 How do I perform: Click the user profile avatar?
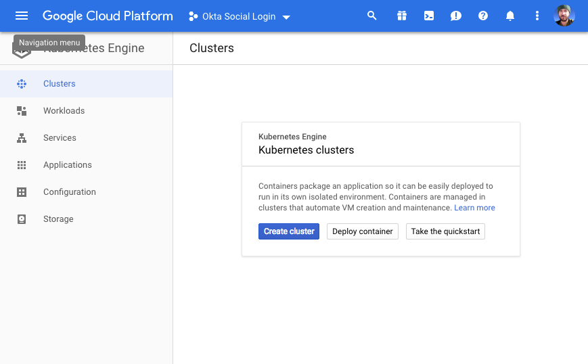(564, 16)
